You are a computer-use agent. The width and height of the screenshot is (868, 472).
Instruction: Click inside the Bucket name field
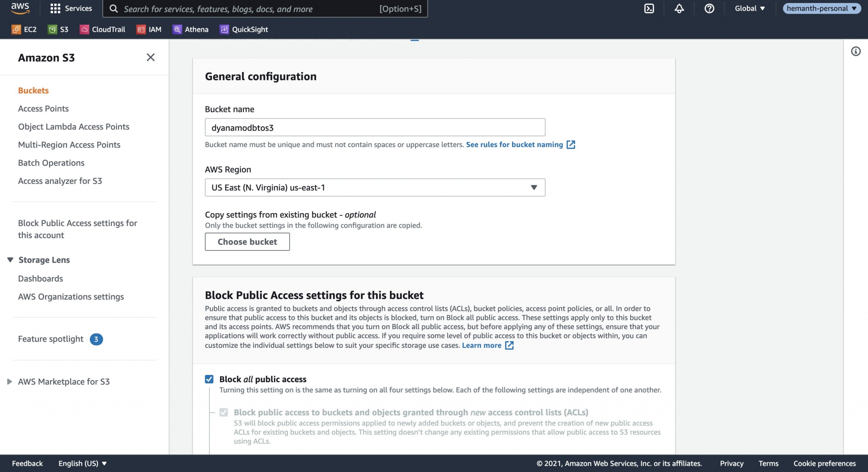tap(375, 127)
